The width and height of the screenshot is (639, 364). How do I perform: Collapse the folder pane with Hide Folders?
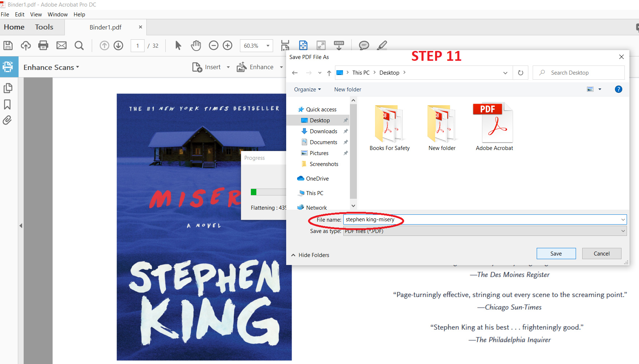[310, 255]
